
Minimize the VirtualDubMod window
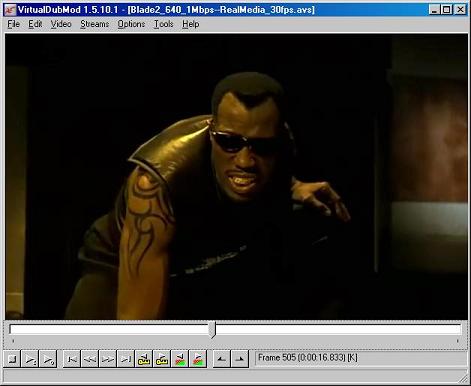(x=434, y=10)
